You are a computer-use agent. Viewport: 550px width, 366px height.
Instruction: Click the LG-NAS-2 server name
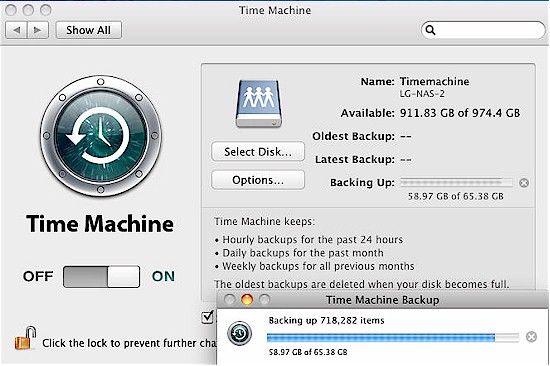(x=422, y=94)
